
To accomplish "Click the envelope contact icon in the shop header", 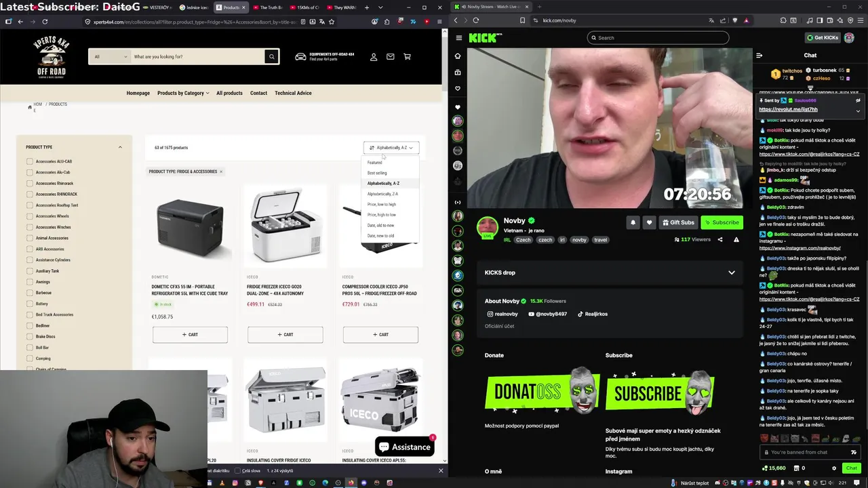I will pyautogui.click(x=391, y=57).
